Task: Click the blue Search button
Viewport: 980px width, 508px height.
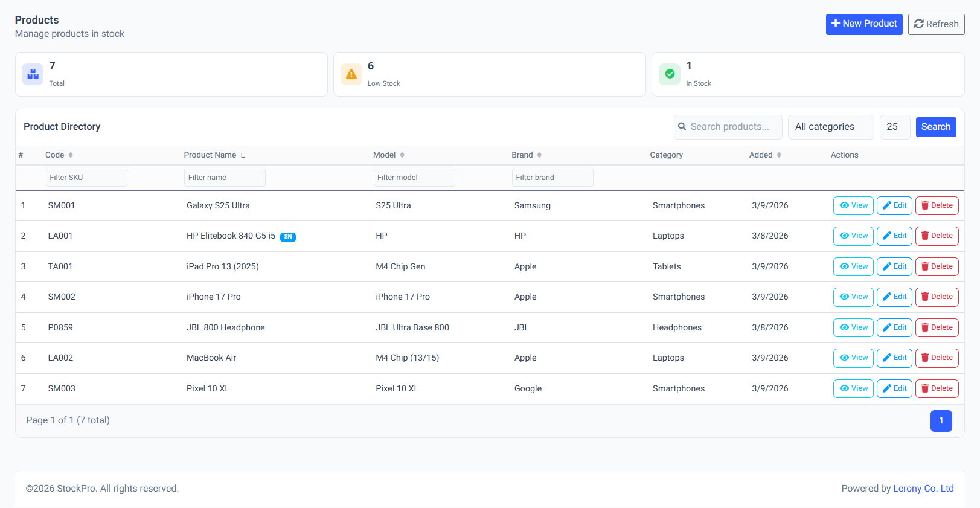Action: coord(936,127)
